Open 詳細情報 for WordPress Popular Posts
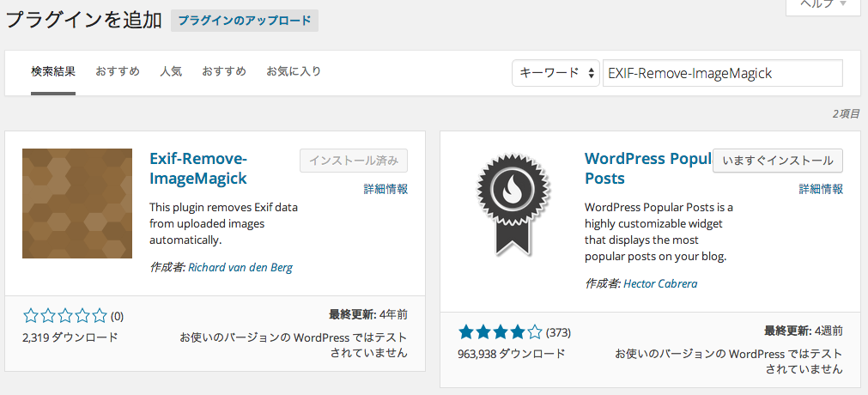The width and height of the screenshot is (868, 395). [x=821, y=189]
